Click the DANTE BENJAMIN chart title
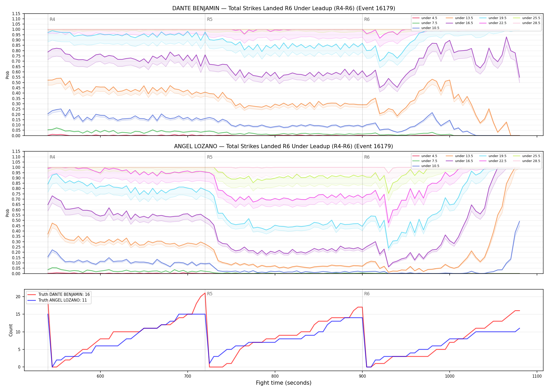Image resolution: width=549 pixels, height=392 pixels. [x=284, y=8]
